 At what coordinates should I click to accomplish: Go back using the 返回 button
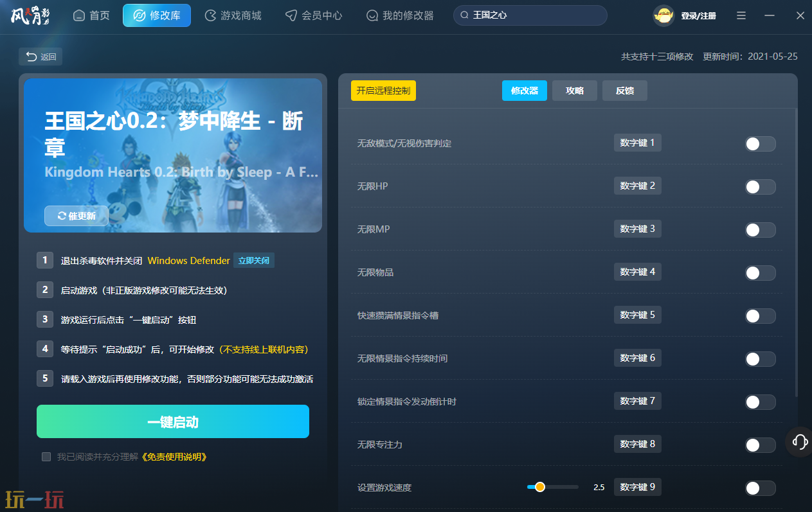pos(41,57)
